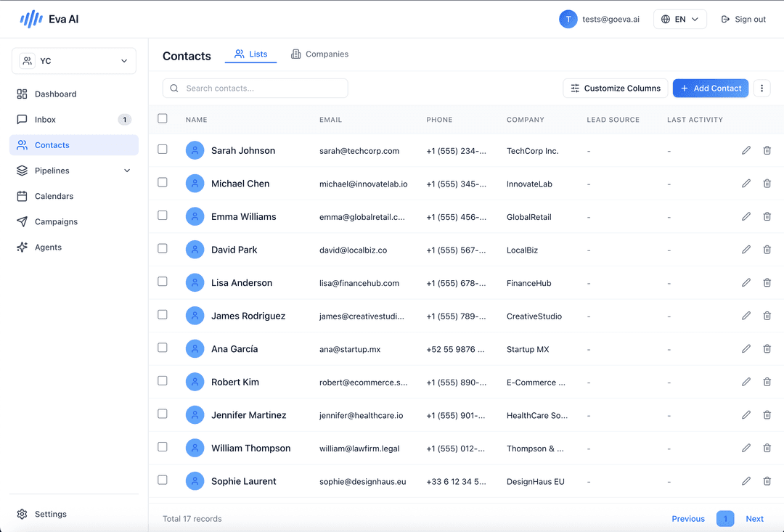The image size is (784, 532).
Task: Click the Customize Columns button
Action: click(x=615, y=89)
